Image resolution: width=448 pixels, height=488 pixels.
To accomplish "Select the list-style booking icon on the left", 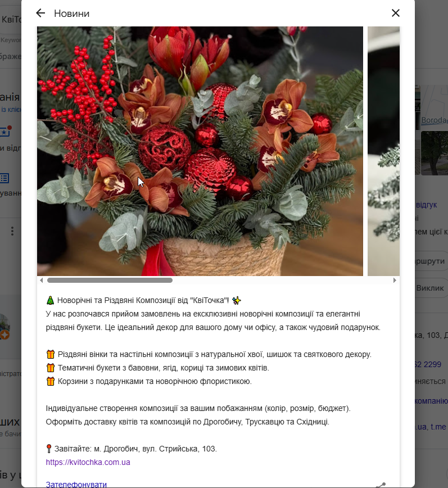I will point(4,178).
